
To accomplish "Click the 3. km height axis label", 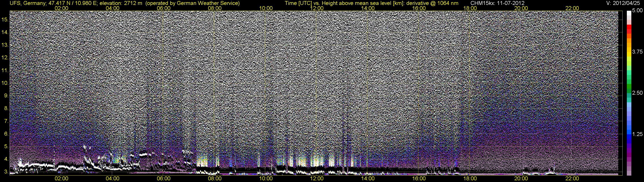I will pos(6,172).
